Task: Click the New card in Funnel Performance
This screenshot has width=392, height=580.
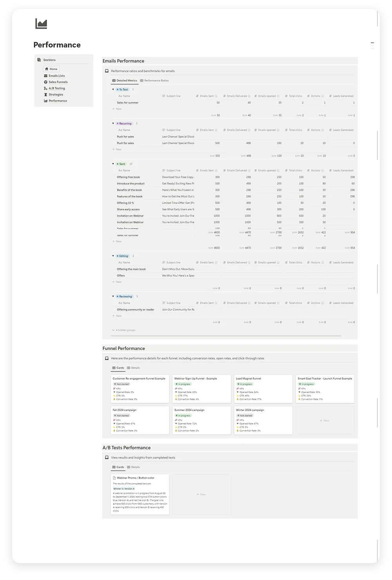Action: (x=325, y=420)
